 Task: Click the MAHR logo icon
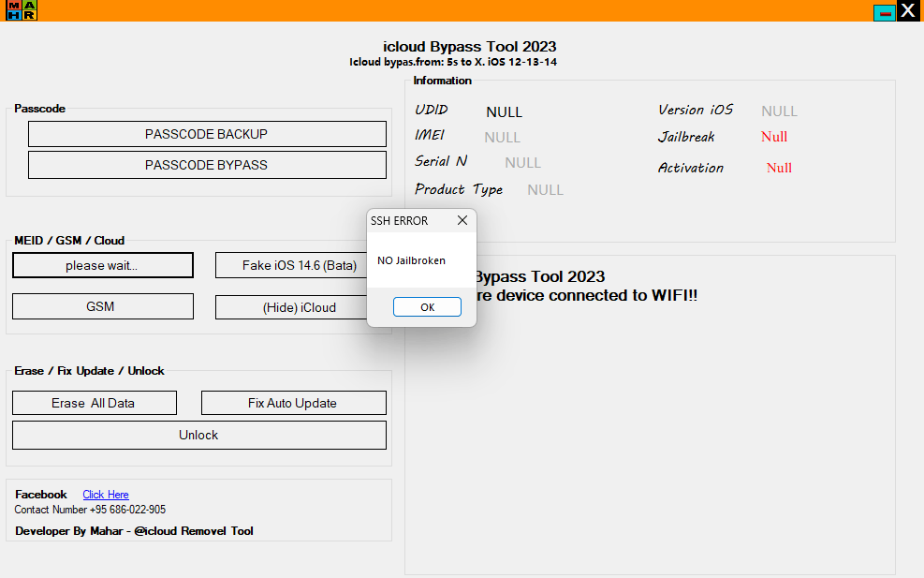[x=22, y=10]
